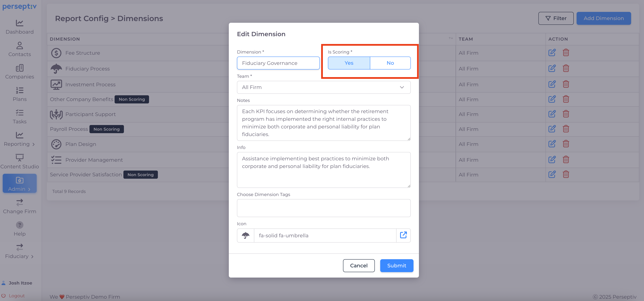Click the Dimension name input field
644x301 pixels.
[x=278, y=63]
